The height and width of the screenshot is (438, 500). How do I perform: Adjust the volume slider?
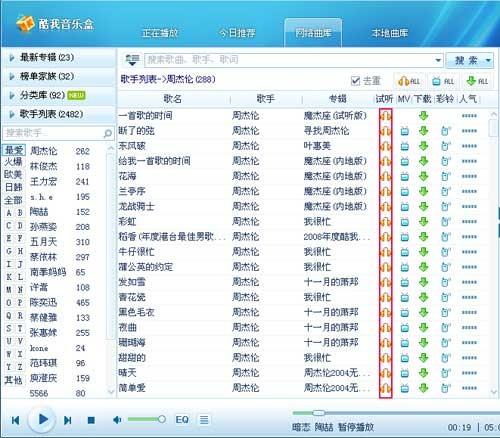click(x=146, y=419)
